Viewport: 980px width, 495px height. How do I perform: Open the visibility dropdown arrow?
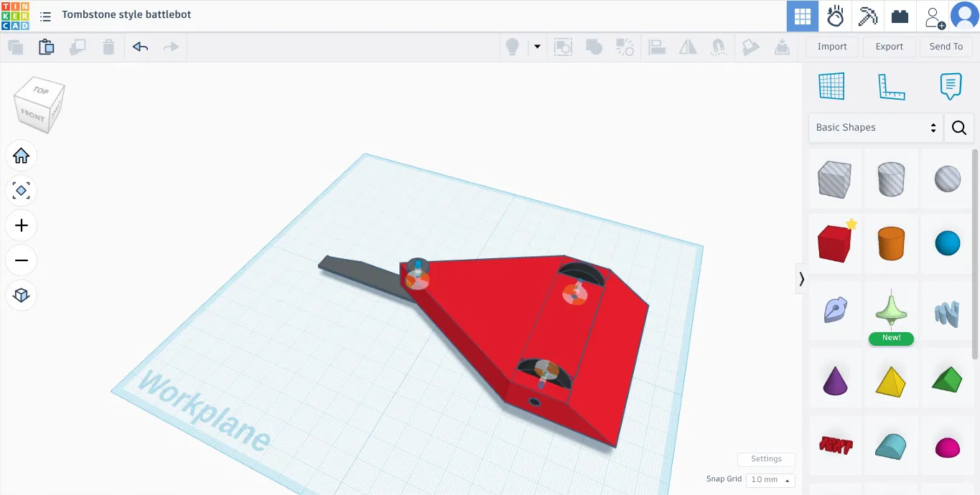[x=537, y=47]
